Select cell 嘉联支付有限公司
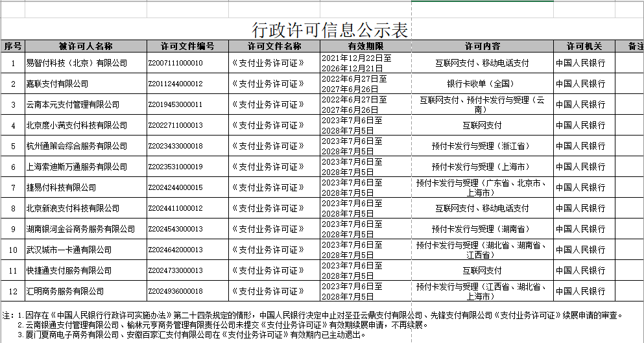The image size is (644, 343). 86,84
